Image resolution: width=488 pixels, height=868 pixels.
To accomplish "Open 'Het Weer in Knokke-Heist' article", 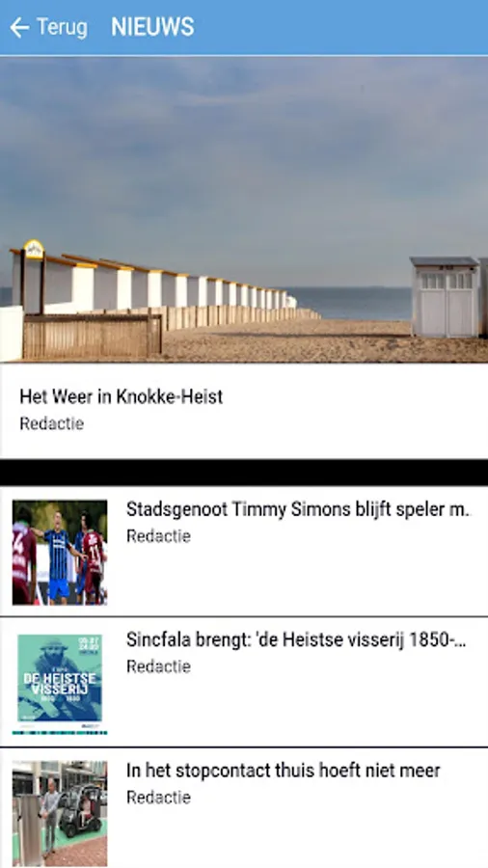I will click(122, 396).
